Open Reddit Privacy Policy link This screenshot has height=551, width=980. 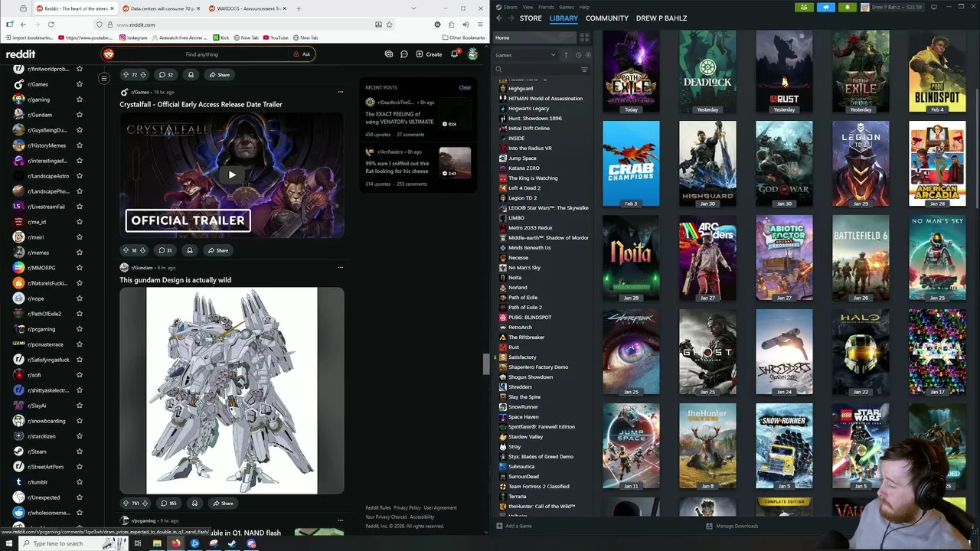(x=407, y=508)
